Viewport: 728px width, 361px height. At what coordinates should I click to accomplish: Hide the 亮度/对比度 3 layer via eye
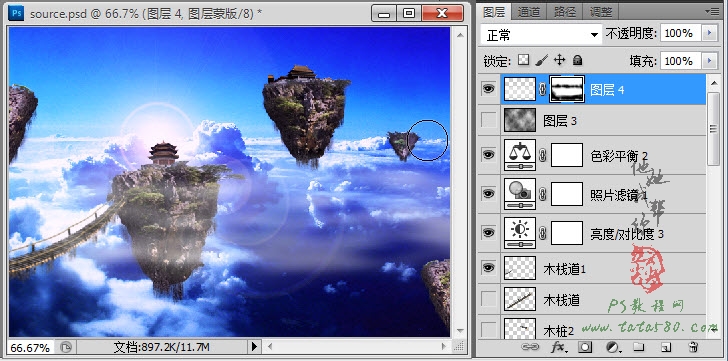(488, 232)
